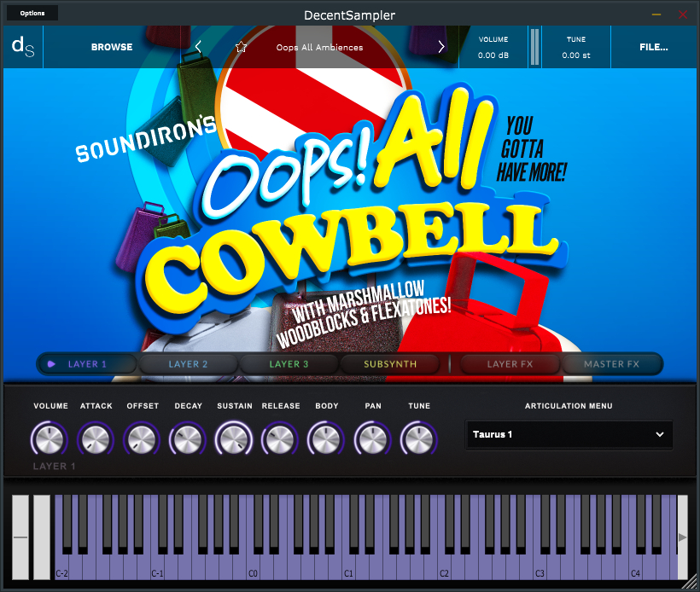Viewport: 700px width, 592px height.
Task: Click the OFFSET knob
Action: (x=142, y=439)
